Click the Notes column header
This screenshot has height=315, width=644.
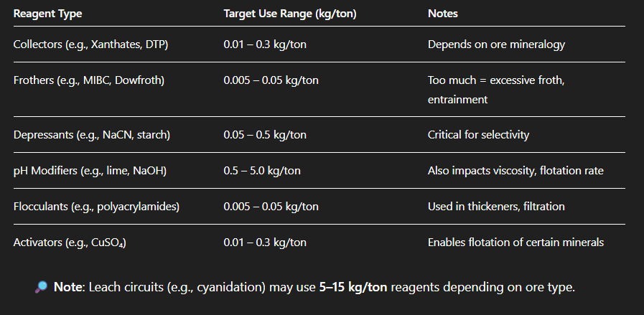click(442, 14)
